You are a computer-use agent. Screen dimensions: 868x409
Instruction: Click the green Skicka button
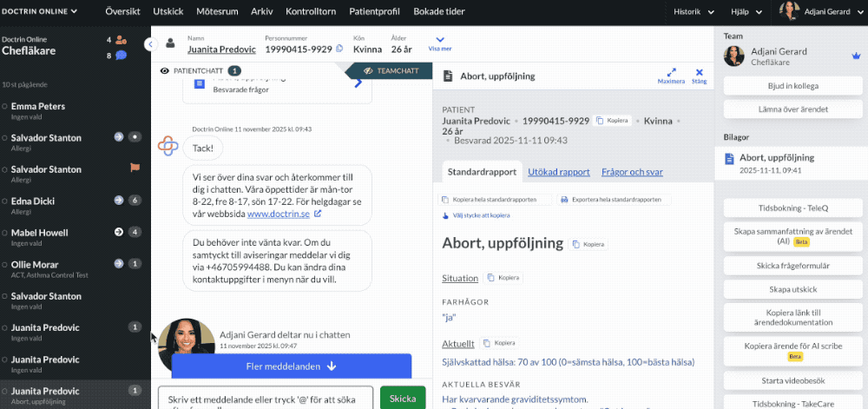pyautogui.click(x=403, y=398)
